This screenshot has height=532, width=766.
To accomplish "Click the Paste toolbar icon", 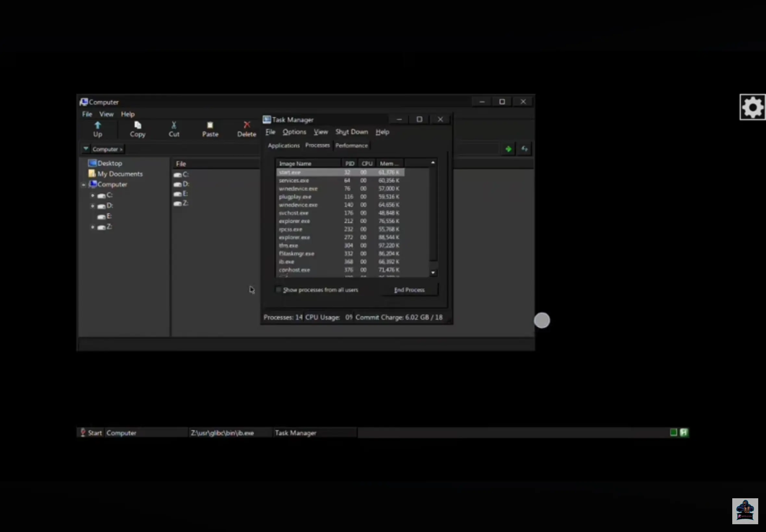I will click(x=210, y=125).
